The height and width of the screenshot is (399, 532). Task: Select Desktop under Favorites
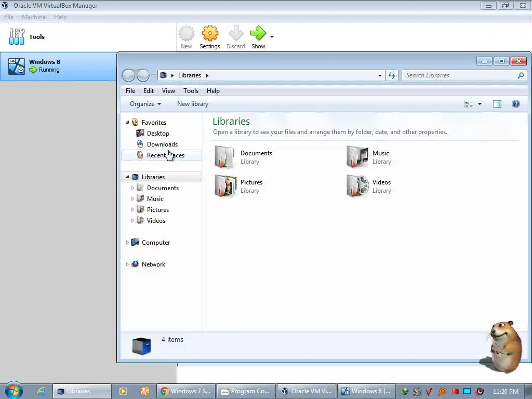tap(158, 134)
